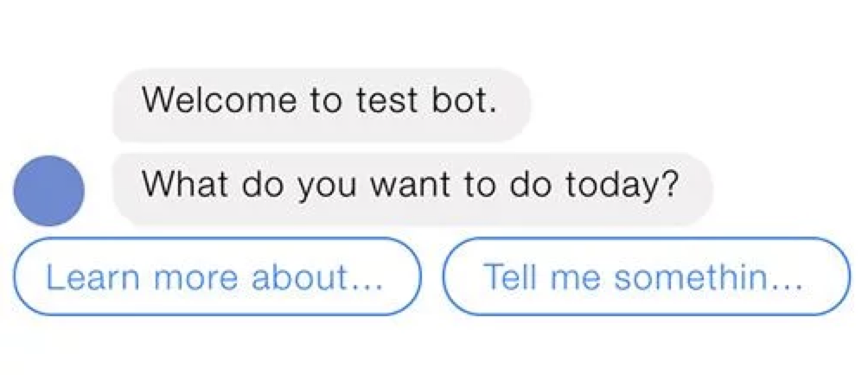
Task: Click the first gray chat bubble
Action: coord(321,103)
